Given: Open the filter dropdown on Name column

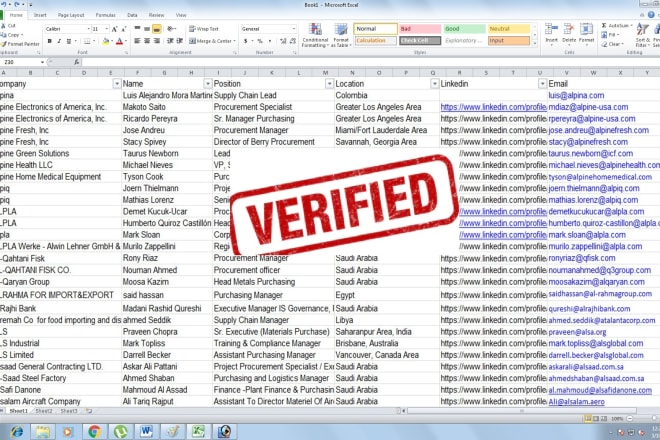Looking at the screenshot, I should coord(207,84).
